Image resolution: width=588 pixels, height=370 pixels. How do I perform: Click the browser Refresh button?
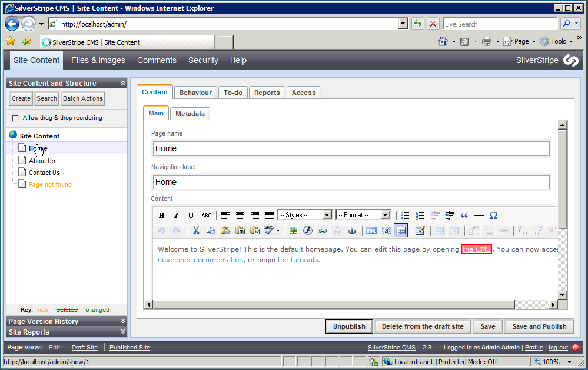click(x=418, y=24)
